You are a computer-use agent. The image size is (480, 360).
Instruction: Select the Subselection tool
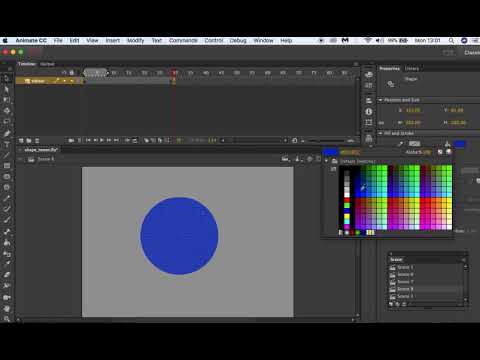point(6,89)
